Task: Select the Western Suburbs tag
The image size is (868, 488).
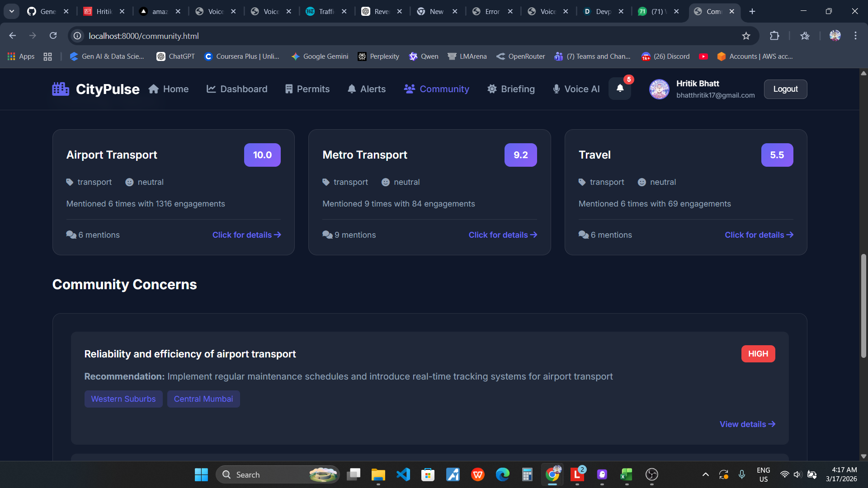Action: [x=123, y=399]
